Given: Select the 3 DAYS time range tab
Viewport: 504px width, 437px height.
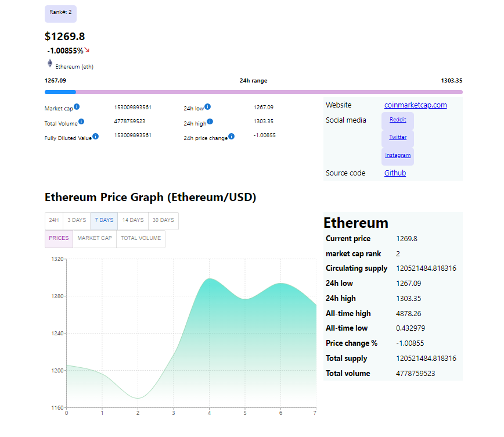Looking at the screenshot, I should (77, 220).
